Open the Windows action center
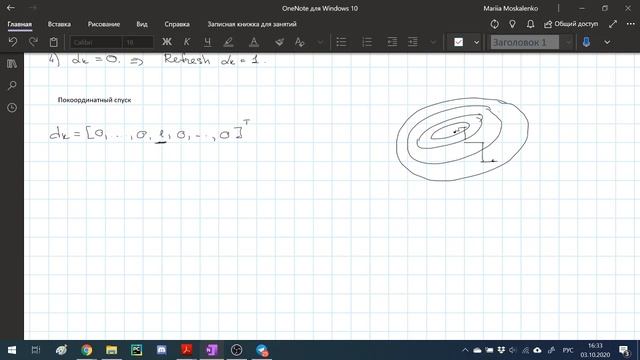Screen dimensions: 640x360 tap(624, 350)
